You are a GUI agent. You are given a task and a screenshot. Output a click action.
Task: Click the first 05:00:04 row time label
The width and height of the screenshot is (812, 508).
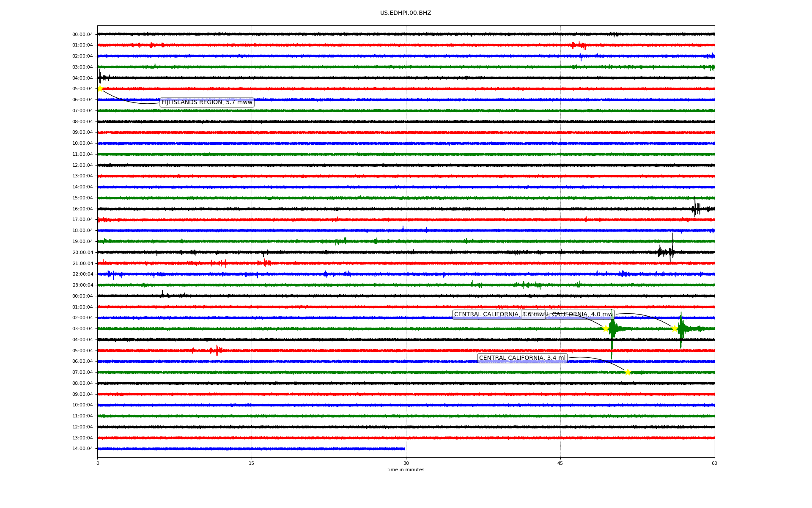coord(82,89)
